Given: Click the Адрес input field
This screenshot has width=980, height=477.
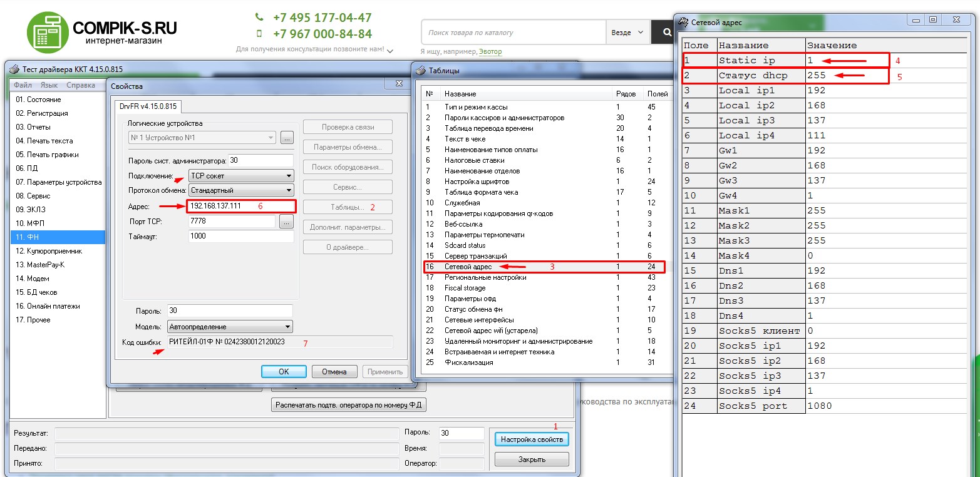Looking at the screenshot, I should pos(240,206).
